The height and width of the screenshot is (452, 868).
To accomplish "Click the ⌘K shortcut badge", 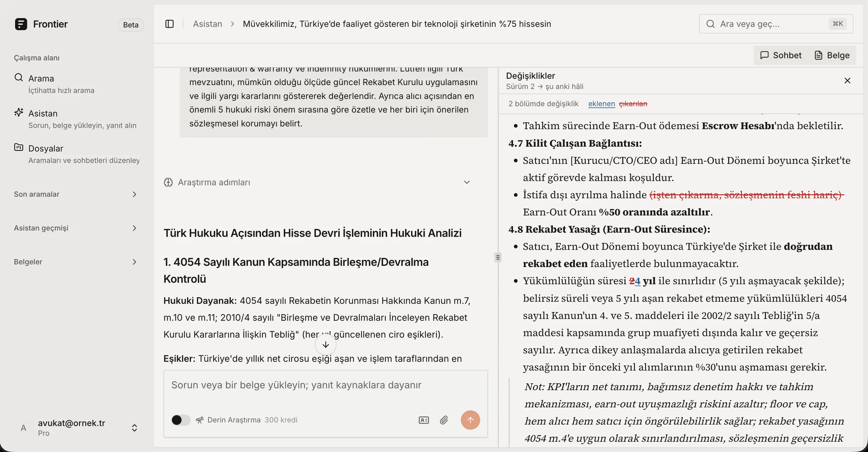I will (838, 24).
